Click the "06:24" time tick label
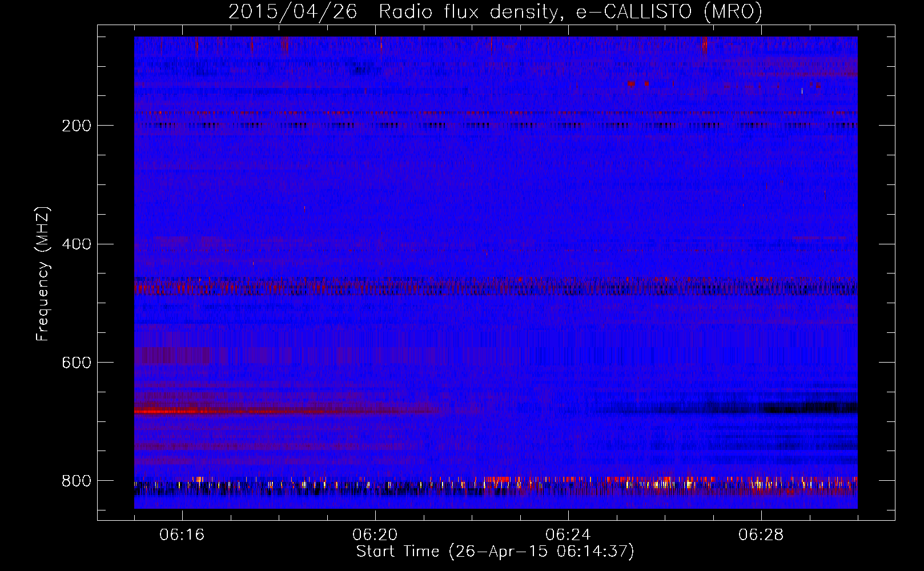Viewport: 924px width, 571px height. [x=568, y=535]
